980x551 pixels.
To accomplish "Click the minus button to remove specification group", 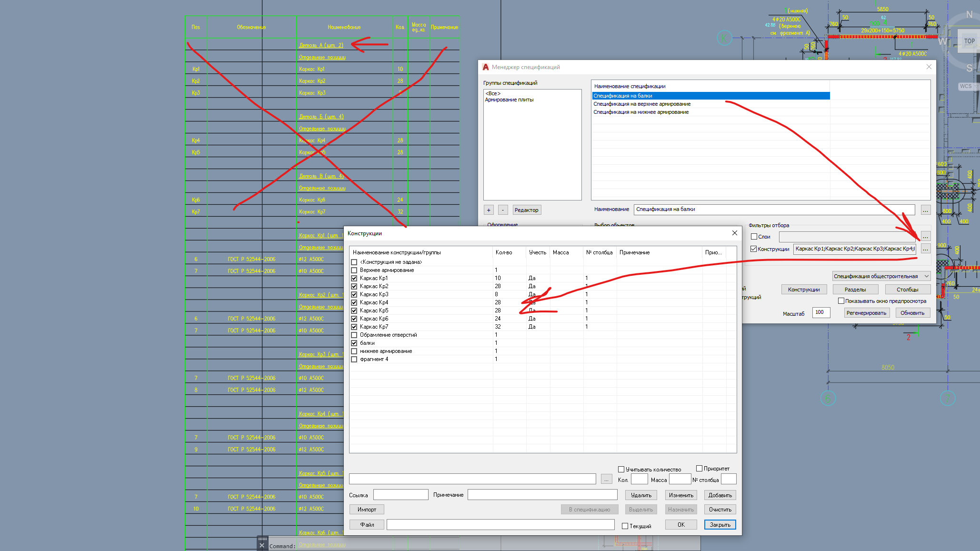I will pyautogui.click(x=503, y=210).
